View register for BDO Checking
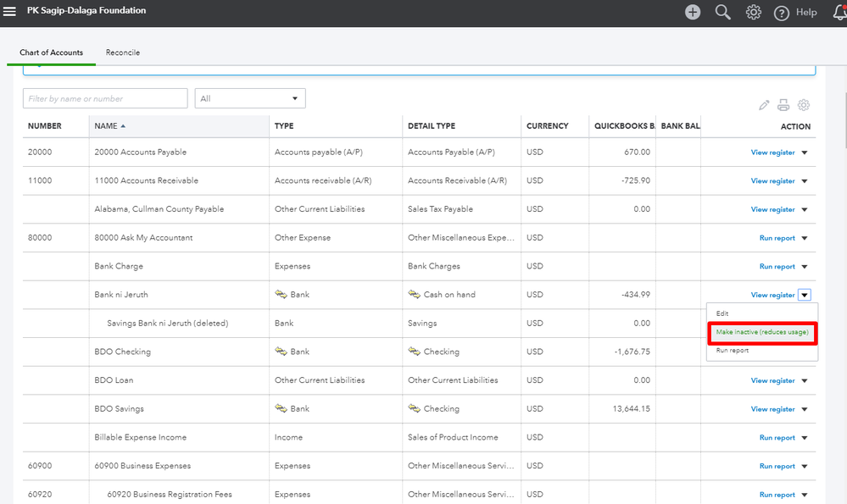 point(772,352)
